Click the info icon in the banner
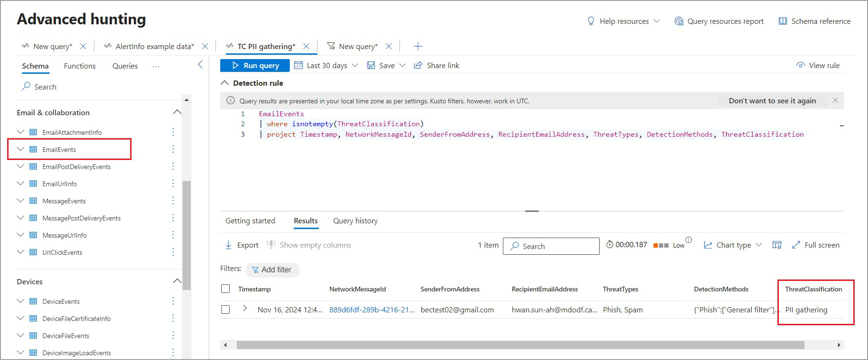 [x=230, y=100]
